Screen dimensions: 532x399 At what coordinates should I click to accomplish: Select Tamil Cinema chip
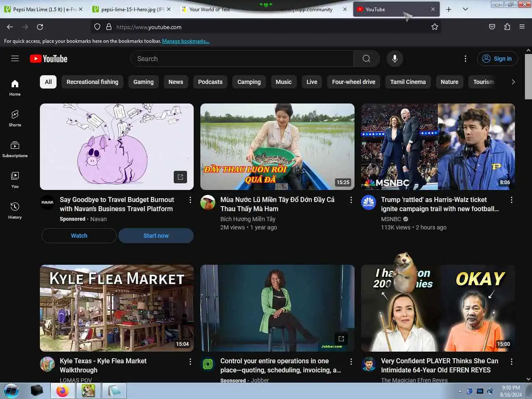[408, 82]
